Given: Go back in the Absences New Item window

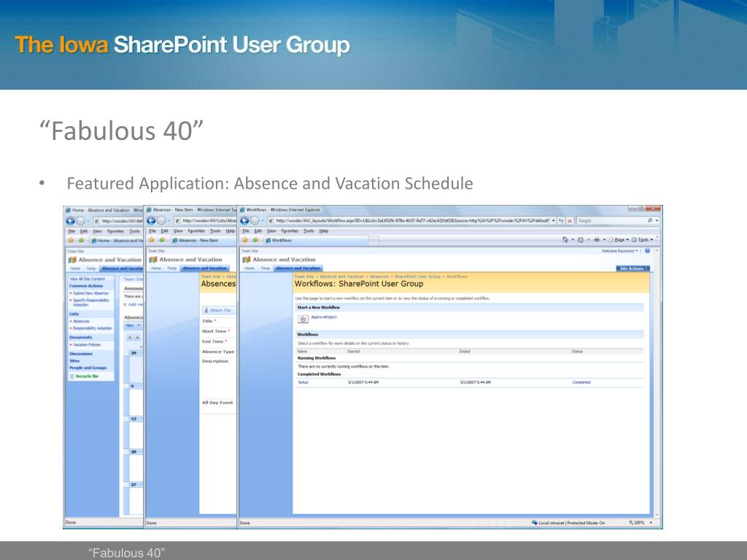Looking at the screenshot, I should point(152,221).
